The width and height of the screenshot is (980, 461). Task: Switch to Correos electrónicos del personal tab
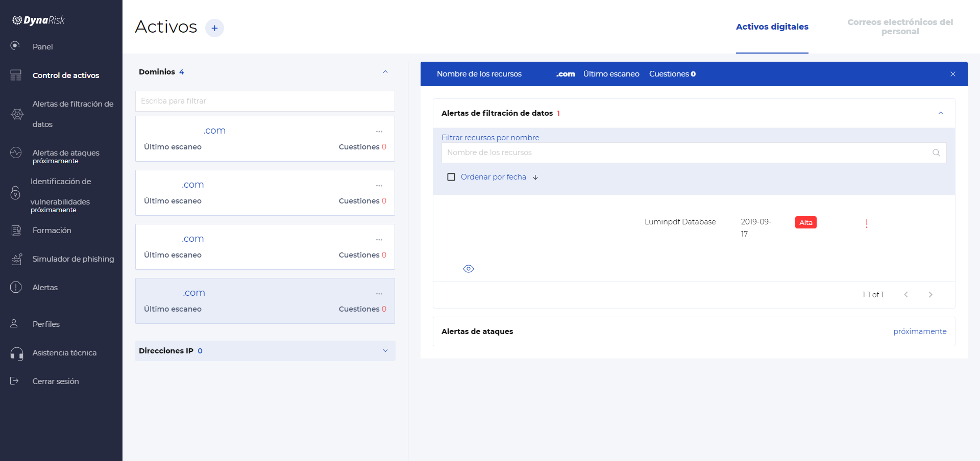tap(900, 27)
